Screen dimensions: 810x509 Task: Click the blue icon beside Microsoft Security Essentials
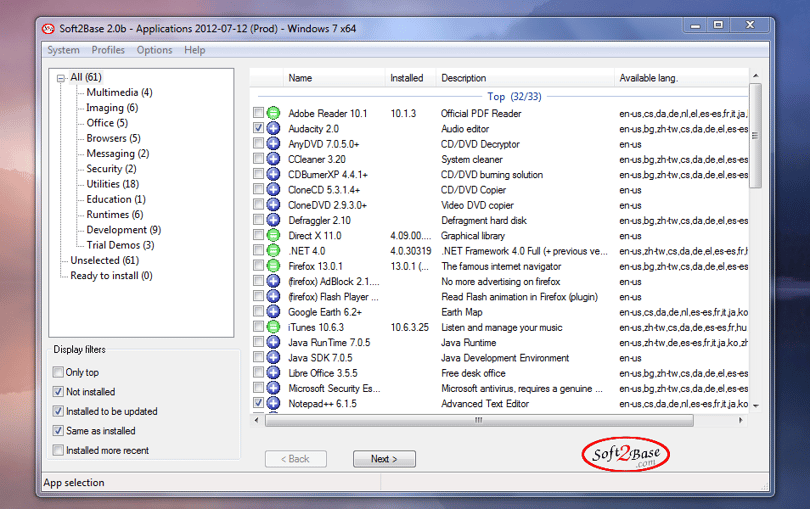[x=273, y=388]
